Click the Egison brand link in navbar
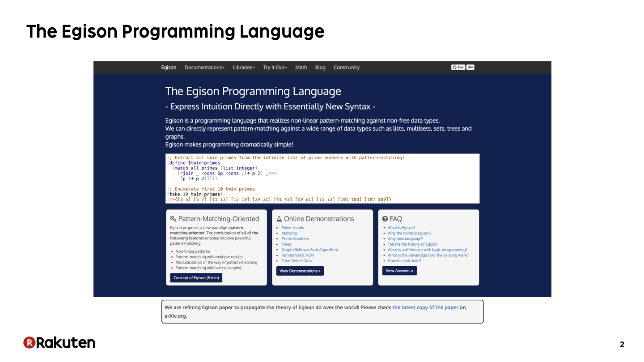The image size is (644, 362). [x=169, y=68]
